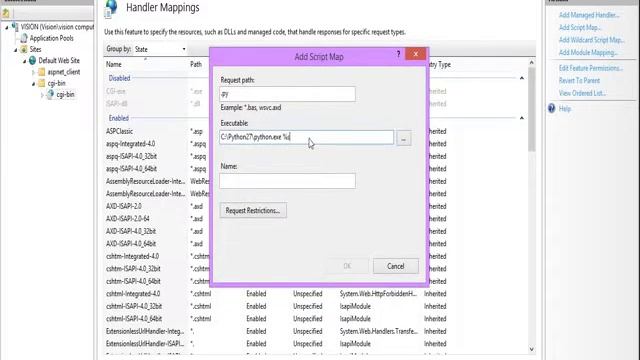Open the Help link in Actions

coord(564,109)
